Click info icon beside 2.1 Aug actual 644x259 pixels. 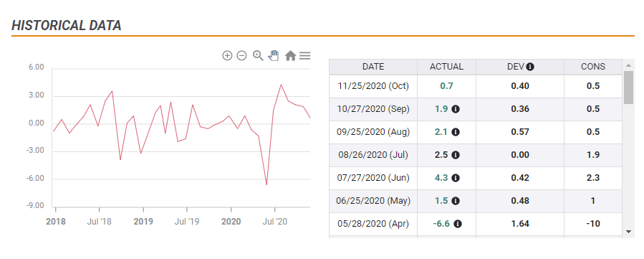pyautogui.click(x=455, y=132)
